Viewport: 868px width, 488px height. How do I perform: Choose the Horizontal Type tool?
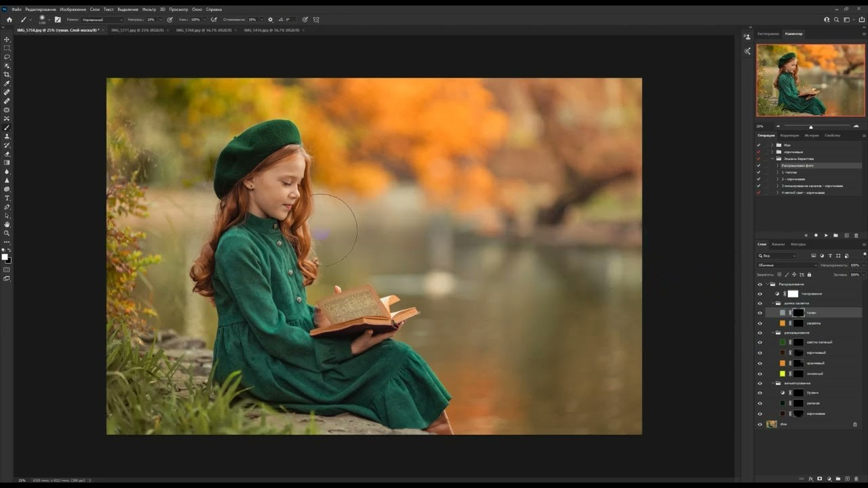[x=7, y=198]
